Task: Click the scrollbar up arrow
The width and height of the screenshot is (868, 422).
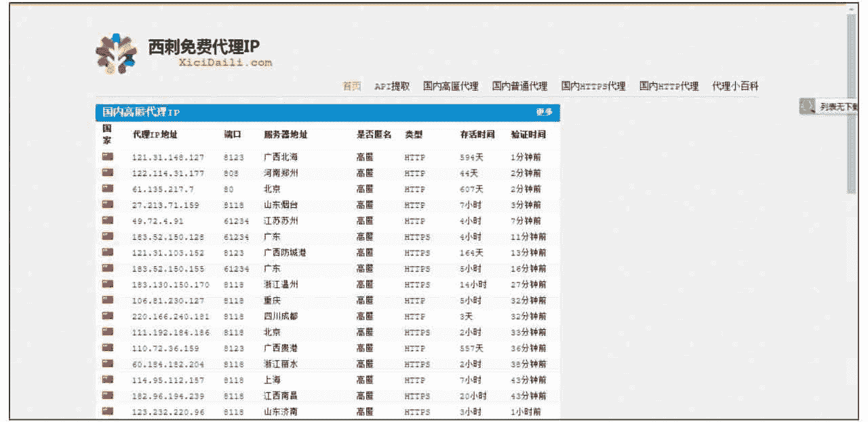Action: tap(851, 8)
